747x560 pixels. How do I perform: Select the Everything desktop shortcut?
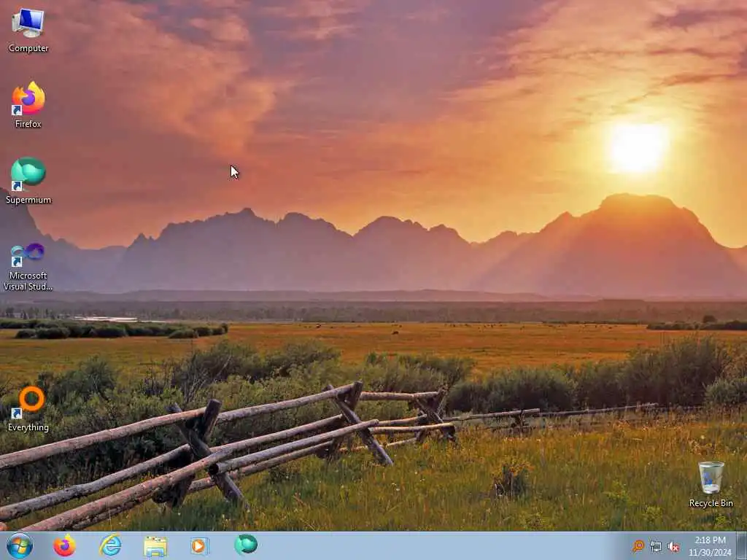coord(28,408)
